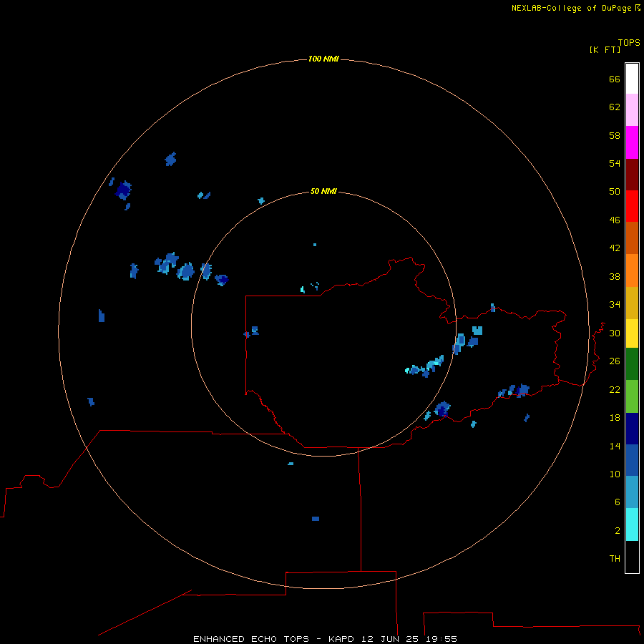Click the medium blue 14 kft legend swatch
This screenshot has height=644, width=644.
point(632,460)
